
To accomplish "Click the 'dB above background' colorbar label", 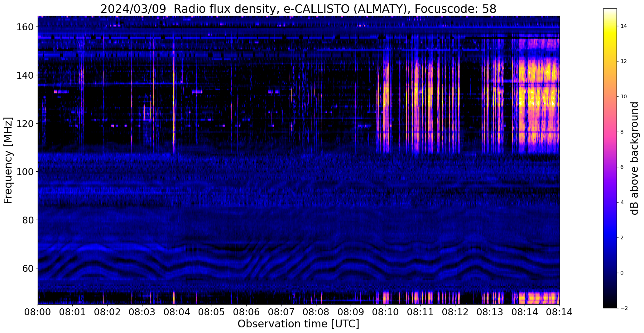I will click(x=634, y=158).
